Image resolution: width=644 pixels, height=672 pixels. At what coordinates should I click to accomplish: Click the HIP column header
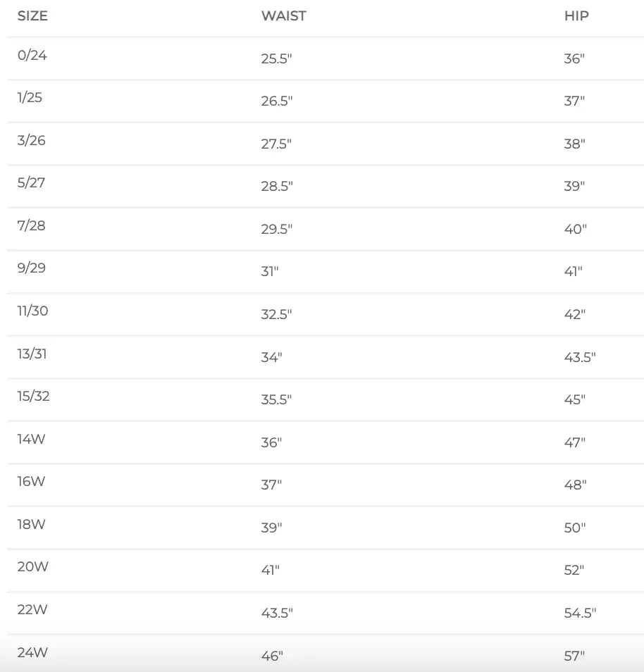pos(576,15)
